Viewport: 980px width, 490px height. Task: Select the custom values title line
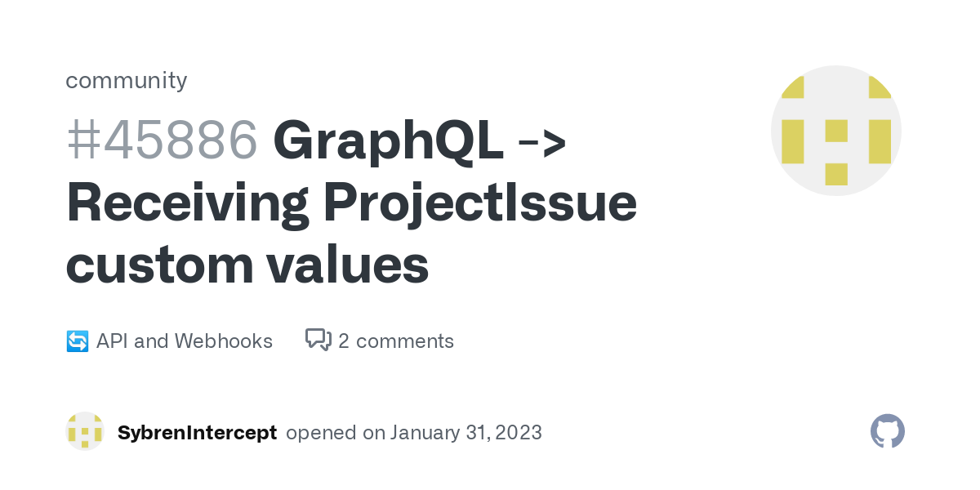pyautogui.click(x=247, y=265)
